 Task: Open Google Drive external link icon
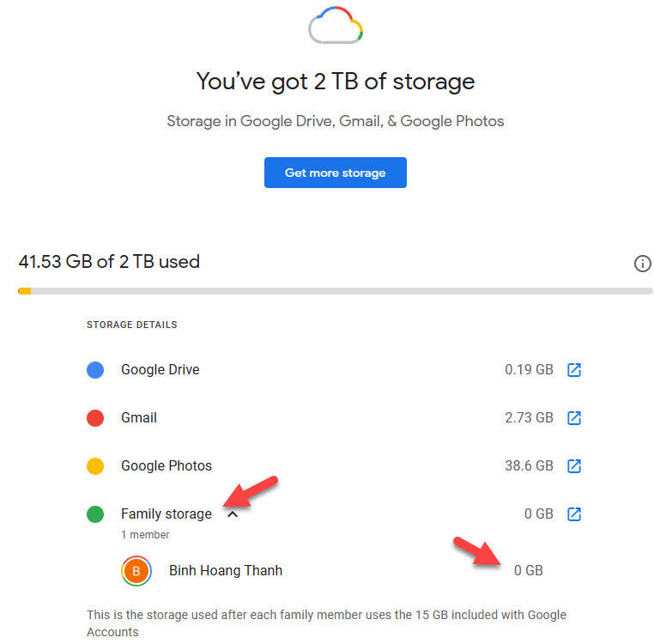574,370
